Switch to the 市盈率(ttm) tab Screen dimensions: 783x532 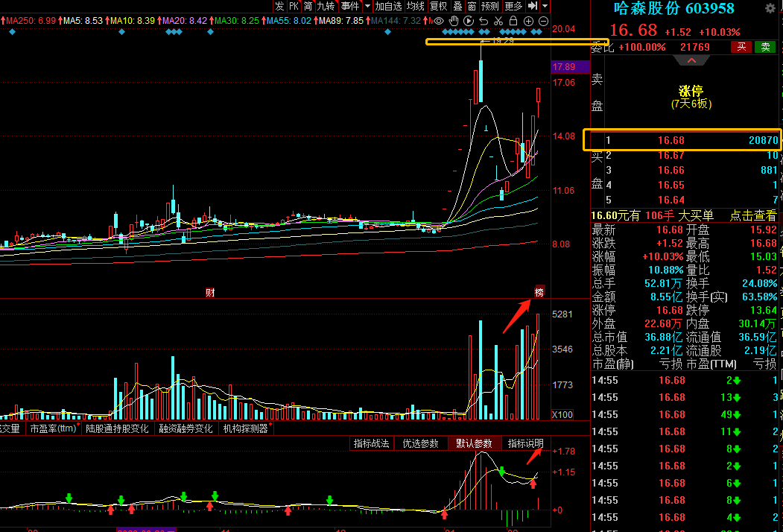53,428
